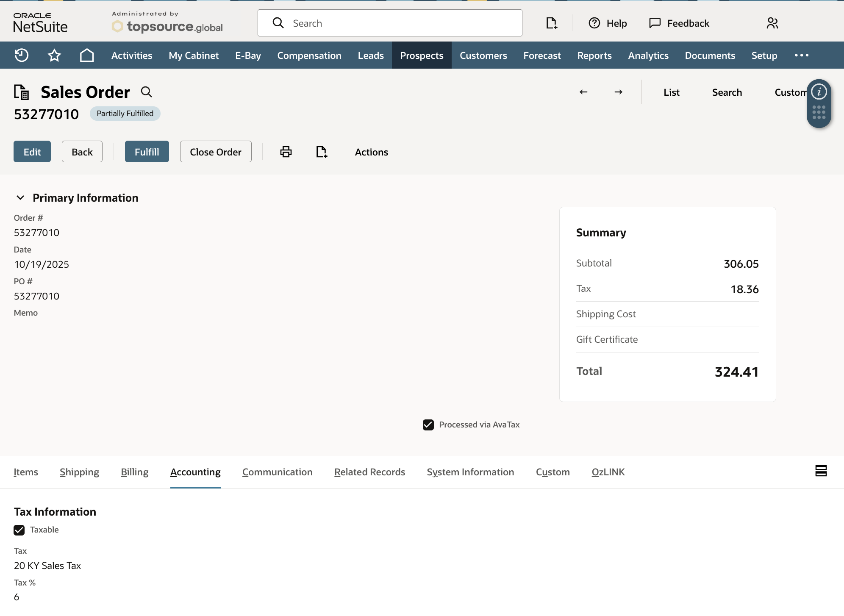Collapse the Primary Information section

(x=20, y=198)
